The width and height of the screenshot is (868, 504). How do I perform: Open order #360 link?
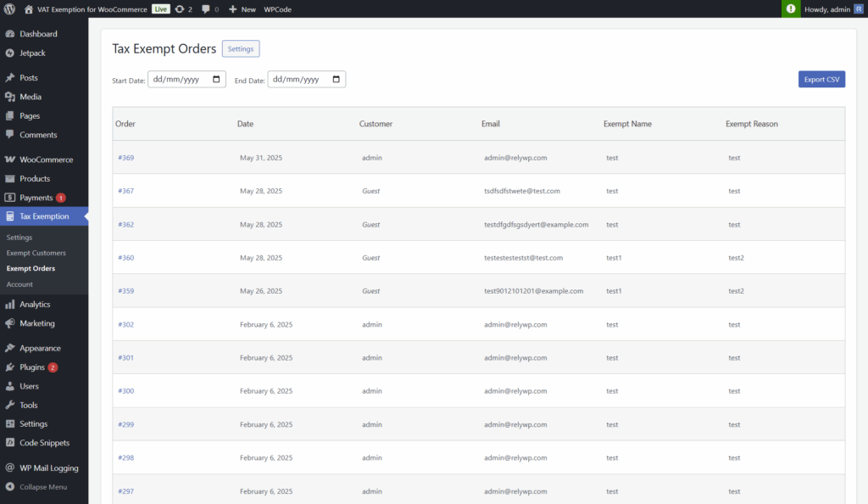(x=125, y=258)
